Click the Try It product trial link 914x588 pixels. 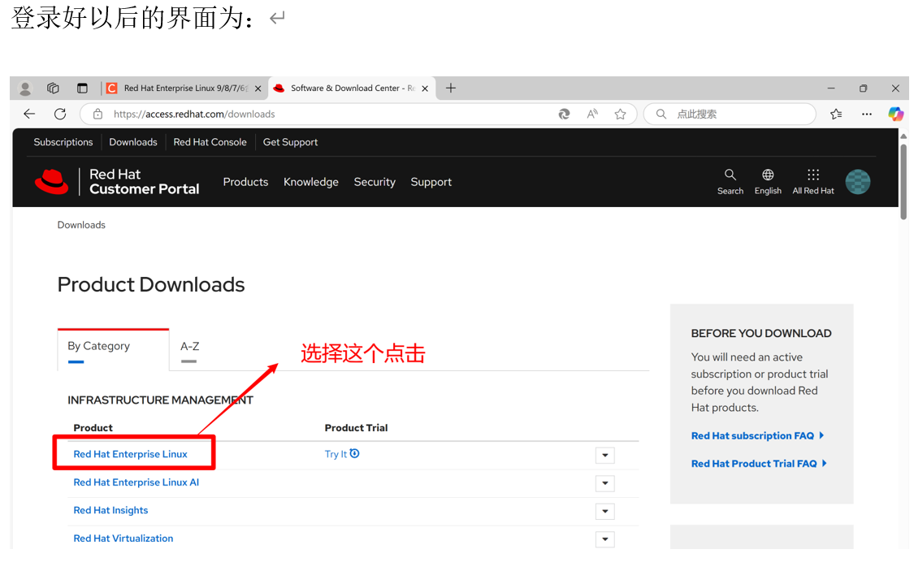(336, 454)
